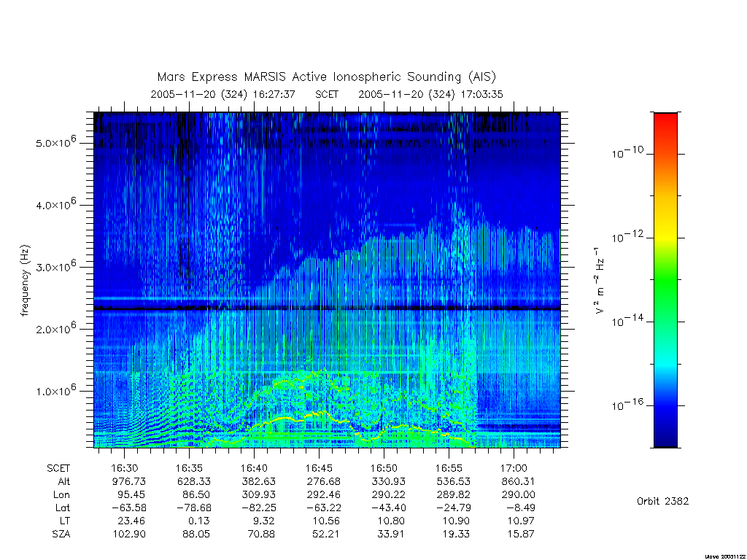This screenshot has width=747, height=560.
Task: Click the altitude value '276.68'
Action: click(324, 481)
